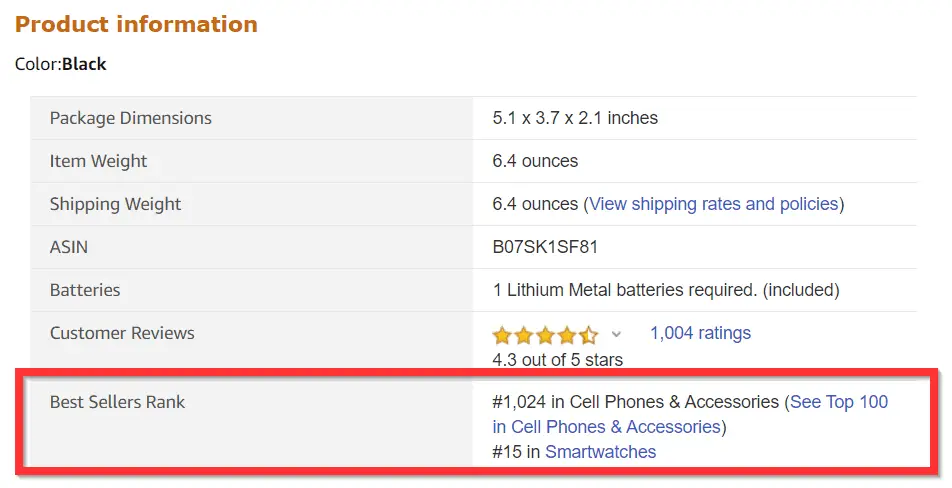Click the star rating icons
Image resolution: width=952 pixels, height=488 pixels.
[545, 334]
